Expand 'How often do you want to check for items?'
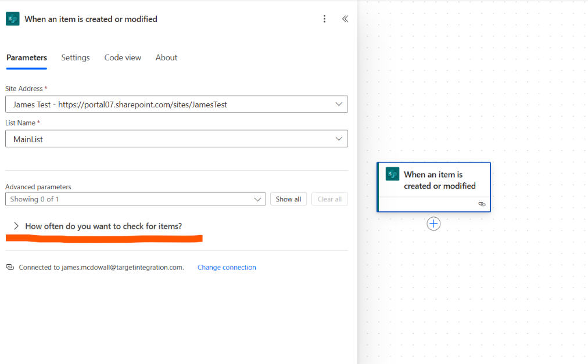Screen dimensions: 588x364 point(103,226)
